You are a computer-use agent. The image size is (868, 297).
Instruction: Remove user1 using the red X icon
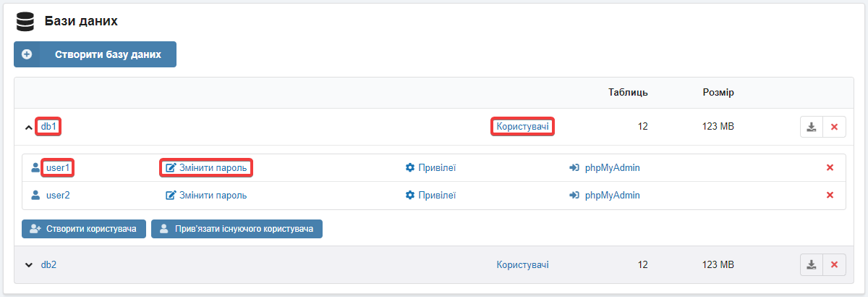[x=830, y=168]
